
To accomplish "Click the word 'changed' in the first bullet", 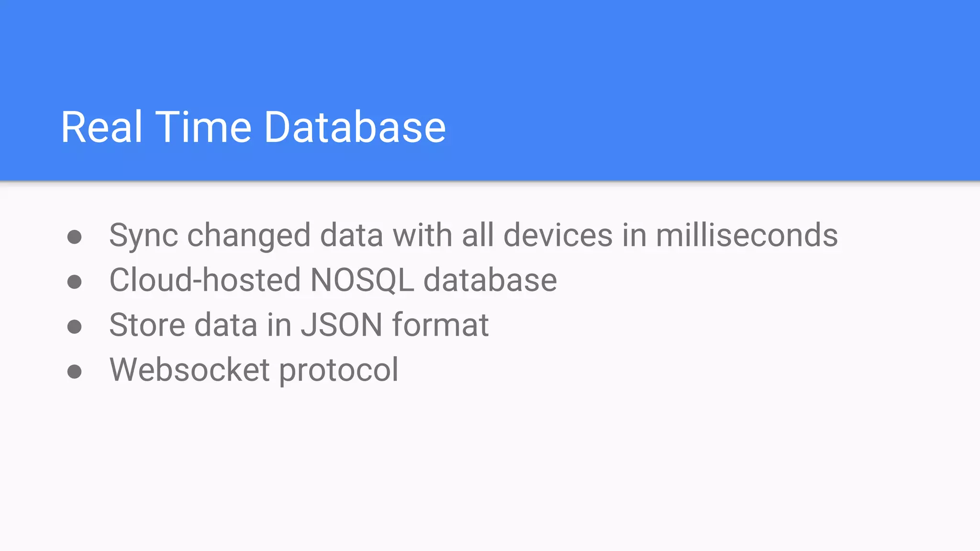I will (x=249, y=236).
